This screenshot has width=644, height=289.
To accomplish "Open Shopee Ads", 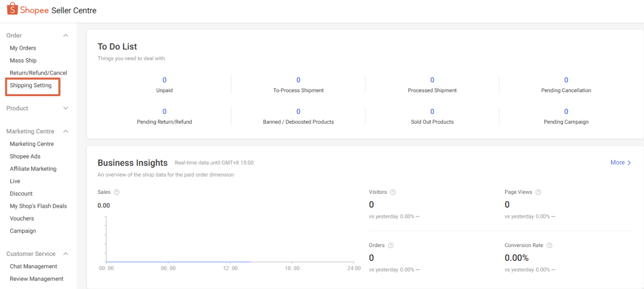I will pyautogui.click(x=25, y=156).
